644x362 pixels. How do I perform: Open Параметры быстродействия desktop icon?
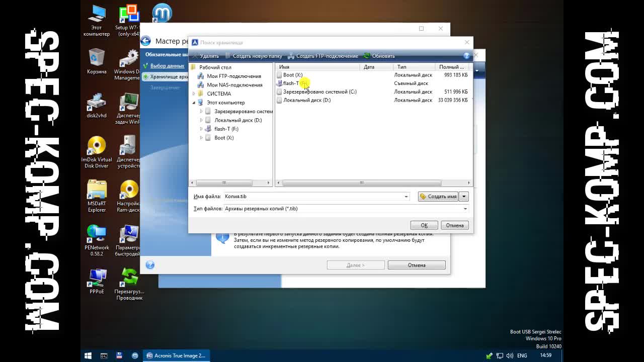(129, 240)
